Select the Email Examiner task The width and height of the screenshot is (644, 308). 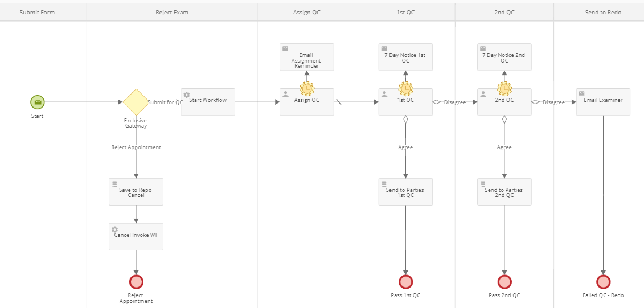pyautogui.click(x=603, y=102)
